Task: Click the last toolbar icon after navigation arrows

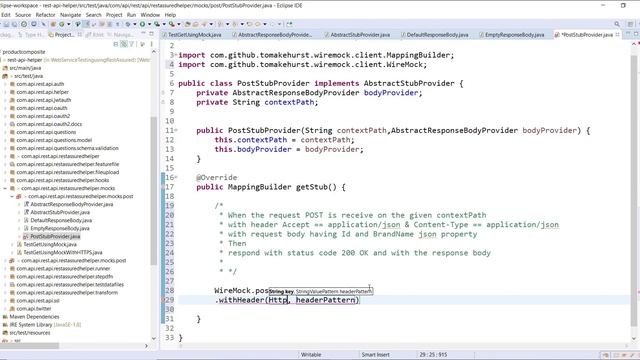Action: pyautogui.click(x=290, y=24)
